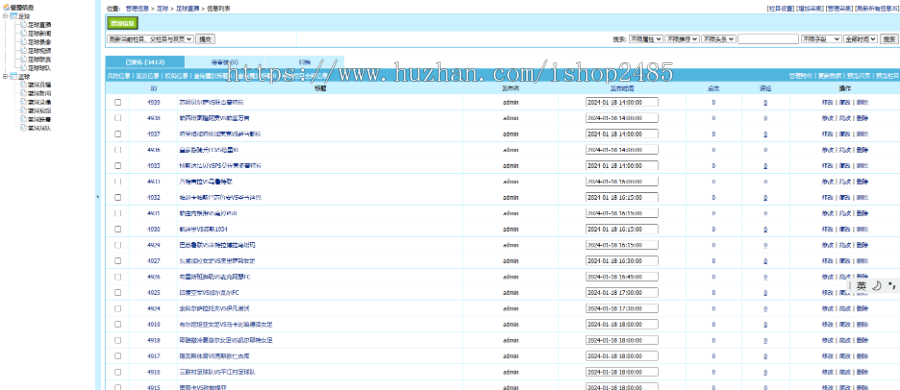This screenshot has height=390, width=900.
Task: Click the punctuation icon in the IME toolbar
Action: coord(891,285)
